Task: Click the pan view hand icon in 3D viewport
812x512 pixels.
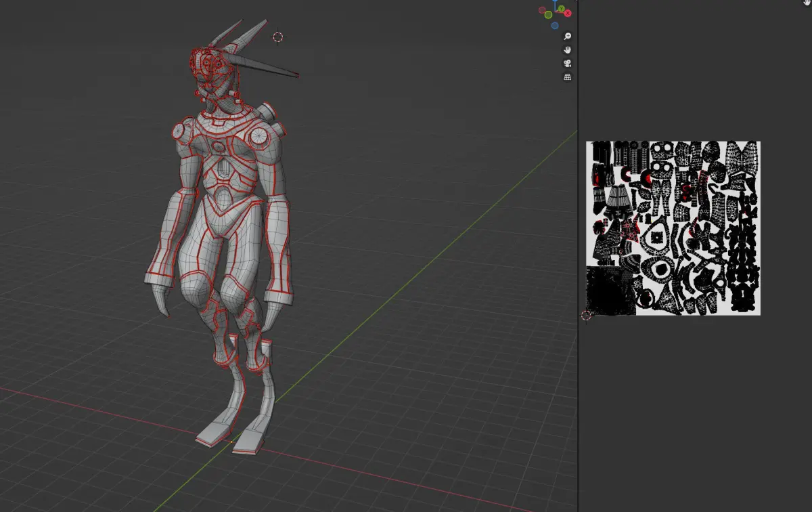Action: click(568, 50)
